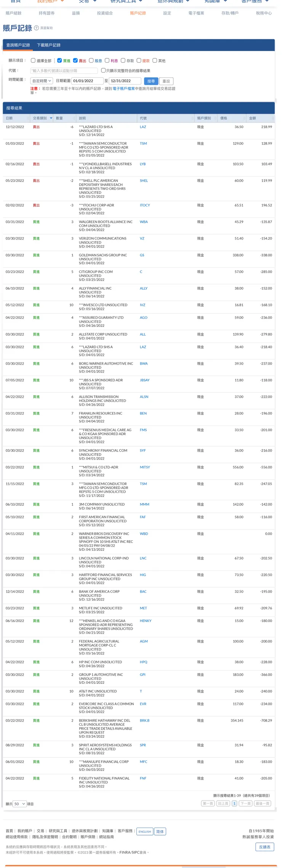The image size is (282, 868).
Task: Click the start date field 01/01/2022
Action: click(87, 81)
